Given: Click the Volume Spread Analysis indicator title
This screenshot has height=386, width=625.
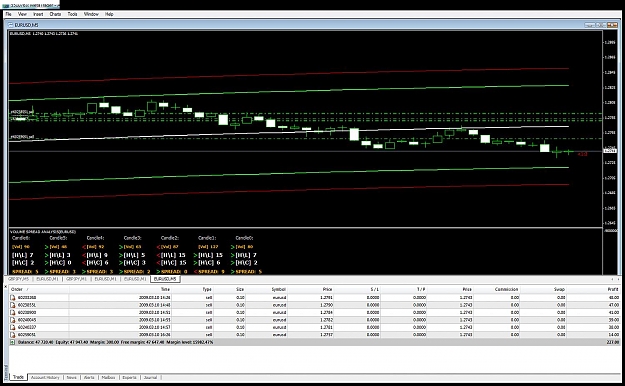Looking at the screenshot, I should click(x=43, y=232).
